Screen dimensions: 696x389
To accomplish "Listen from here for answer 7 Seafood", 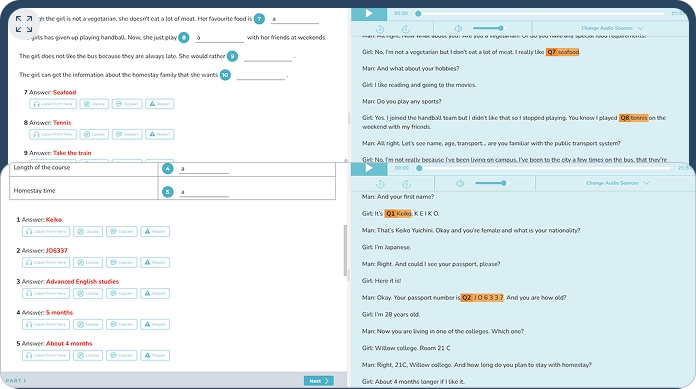I will click(x=53, y=104).
